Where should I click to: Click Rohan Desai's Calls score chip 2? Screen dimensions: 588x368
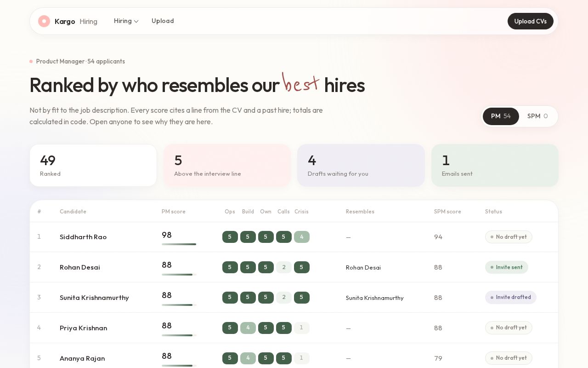(284, 267)
